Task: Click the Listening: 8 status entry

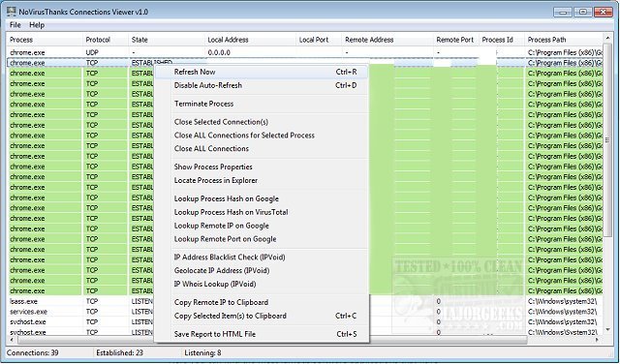Action: coord(202,352)
